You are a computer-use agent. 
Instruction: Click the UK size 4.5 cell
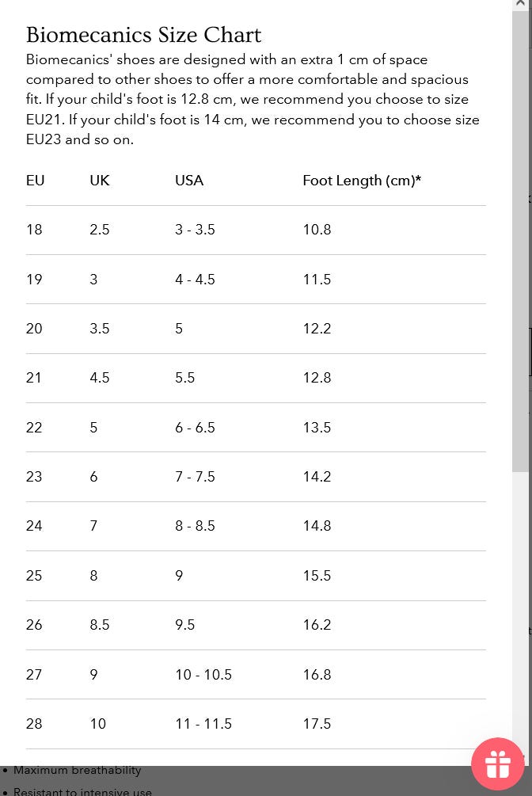(x=100, y=378)
